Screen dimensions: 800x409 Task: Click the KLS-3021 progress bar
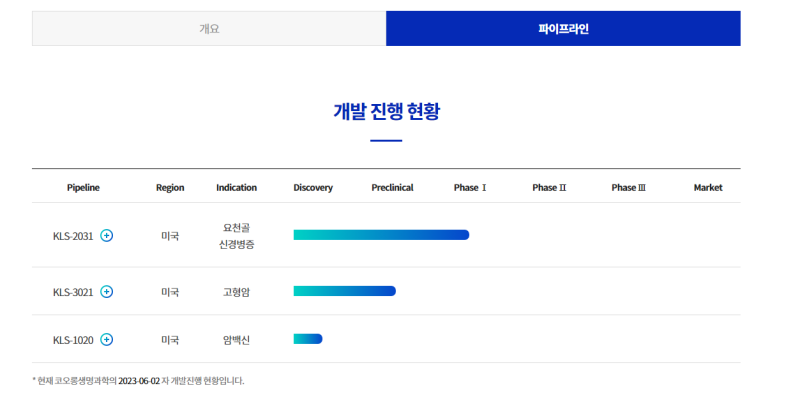click(344, 291)
